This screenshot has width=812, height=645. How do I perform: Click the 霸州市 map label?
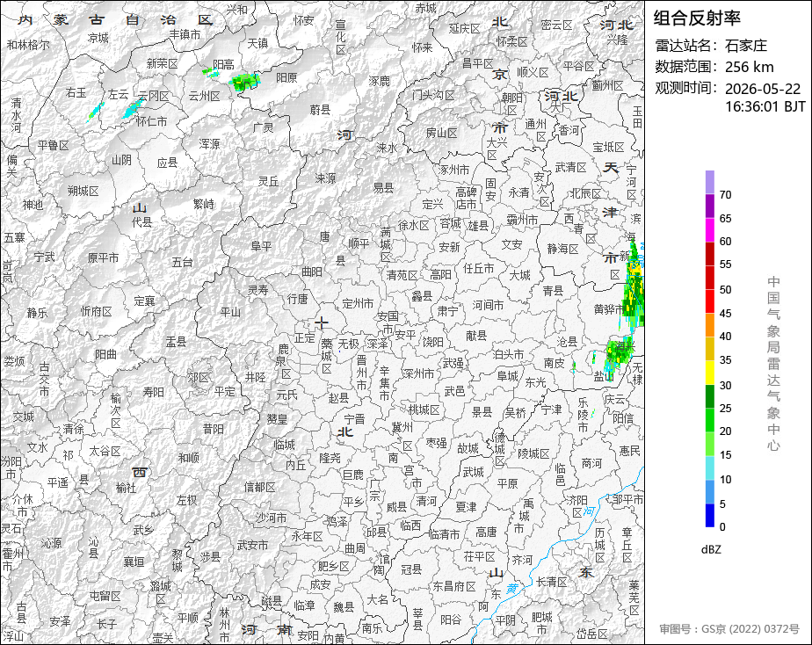coord(522,220)
